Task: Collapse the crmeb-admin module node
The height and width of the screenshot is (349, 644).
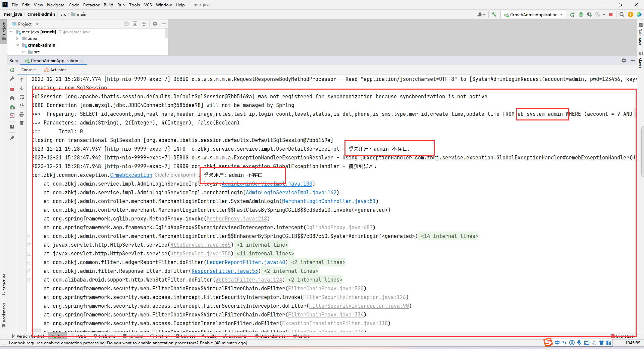Action: point(17,45)
